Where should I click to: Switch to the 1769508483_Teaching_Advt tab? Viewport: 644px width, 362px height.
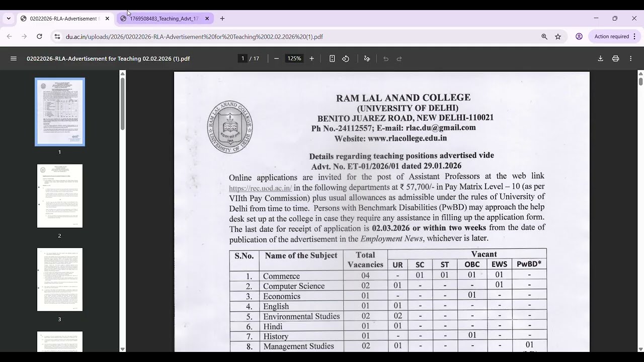pyautogui.click(x=166, y=19)
